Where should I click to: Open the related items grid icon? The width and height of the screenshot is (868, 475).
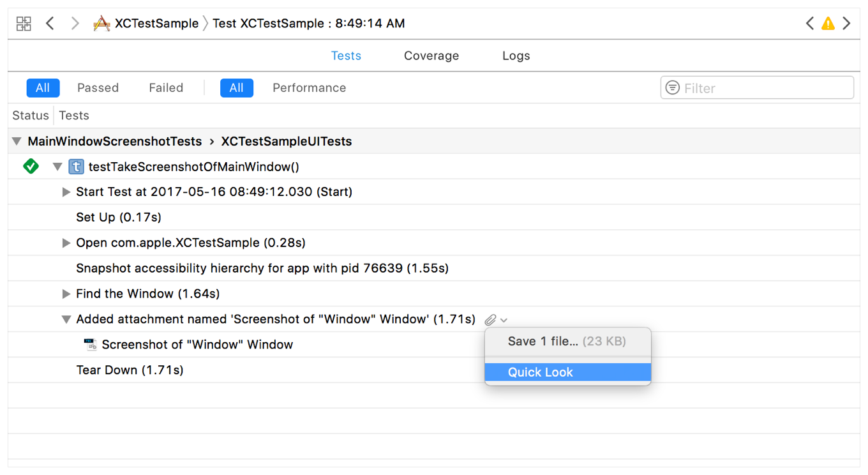tap(24, 24)
